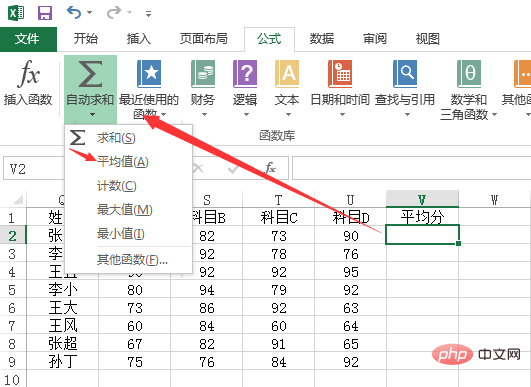Expand the 日期和时间 dropdown arrow
Screen dimensions: 531x387
click(x=342, y=115)
